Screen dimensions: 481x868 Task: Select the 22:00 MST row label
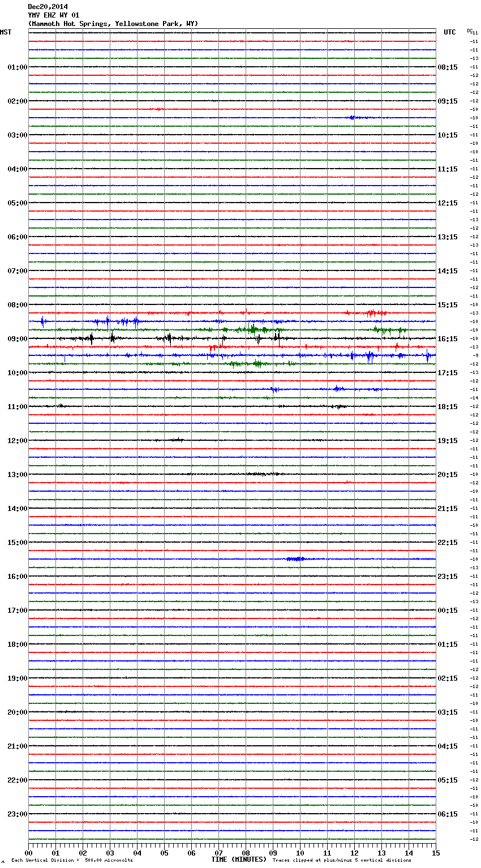[17, 780]
